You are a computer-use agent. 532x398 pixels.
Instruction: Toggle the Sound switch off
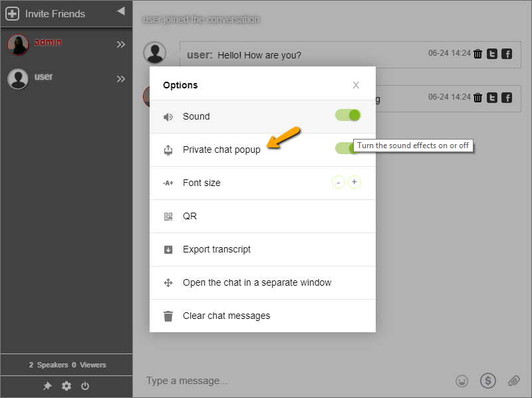(x=346, y=115)
